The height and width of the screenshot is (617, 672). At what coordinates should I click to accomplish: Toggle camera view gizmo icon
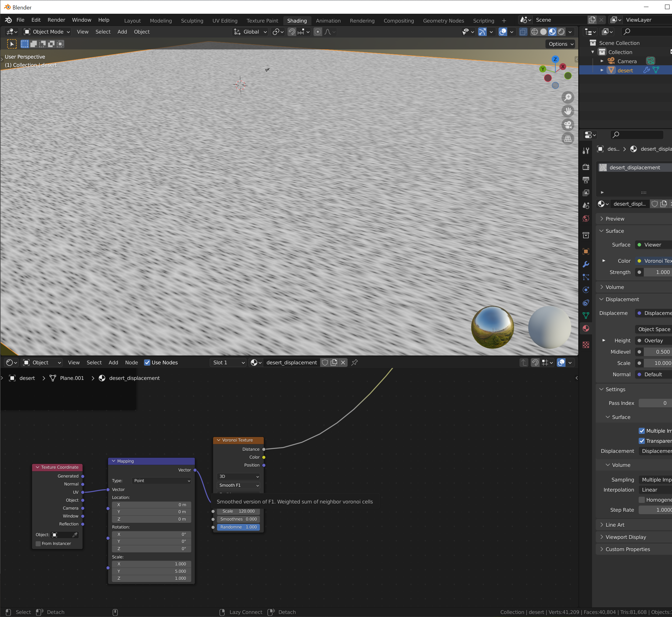pos(568,125)
